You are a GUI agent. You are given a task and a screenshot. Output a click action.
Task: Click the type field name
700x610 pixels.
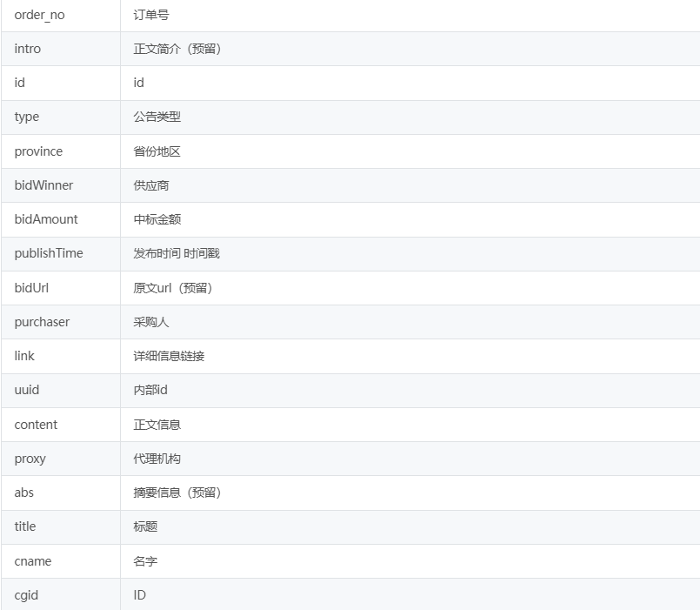(x=27, y=117)
